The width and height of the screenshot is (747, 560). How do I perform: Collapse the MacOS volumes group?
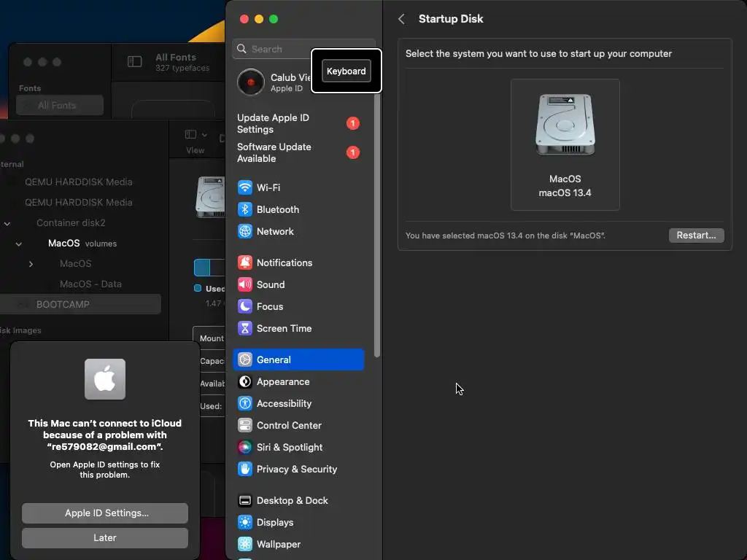click(x=18, y=244)
